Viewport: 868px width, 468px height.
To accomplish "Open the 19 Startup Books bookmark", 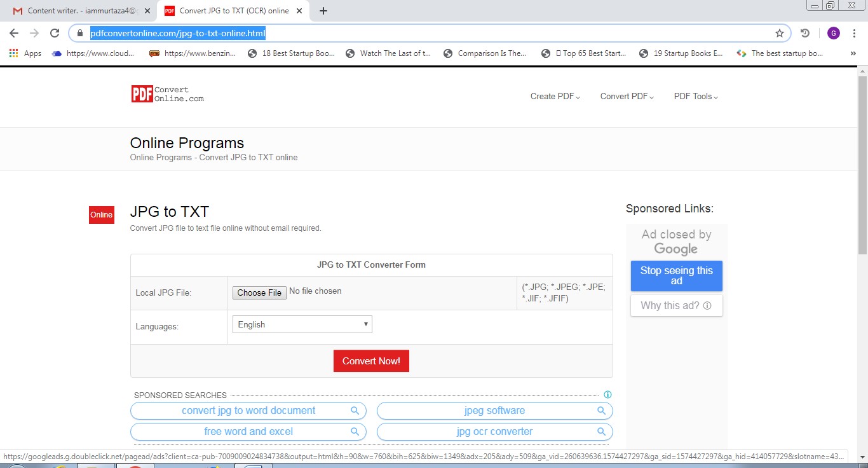I will pyautogui.click(x=681, y=53).
